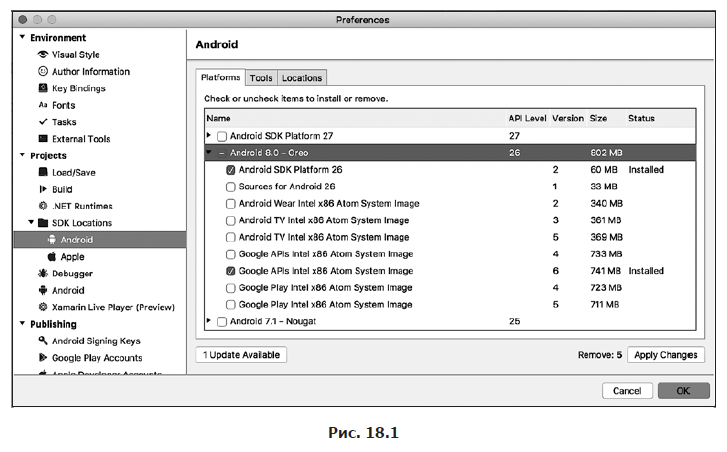Check the Android 7.1 - Nougat checkbox
Image resolution: width=727 pixels, height=452 pixels.
[x=222, y=322]
